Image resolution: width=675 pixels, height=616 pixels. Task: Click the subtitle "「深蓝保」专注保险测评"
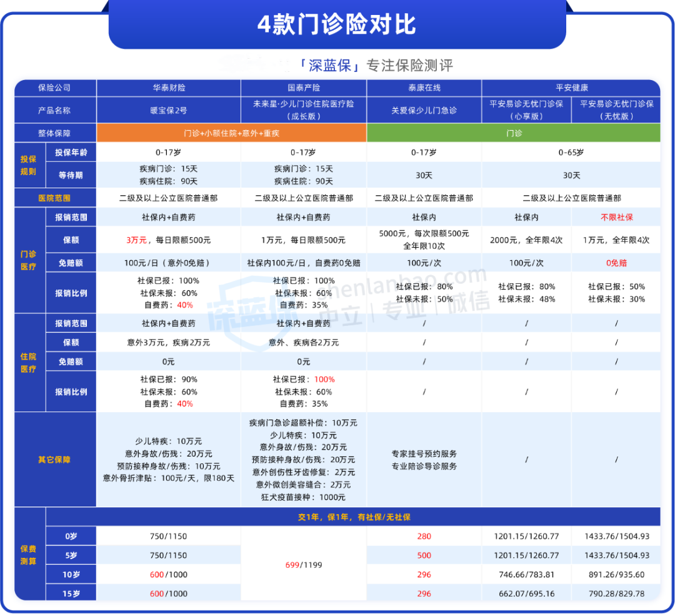(x=375, y=66)
